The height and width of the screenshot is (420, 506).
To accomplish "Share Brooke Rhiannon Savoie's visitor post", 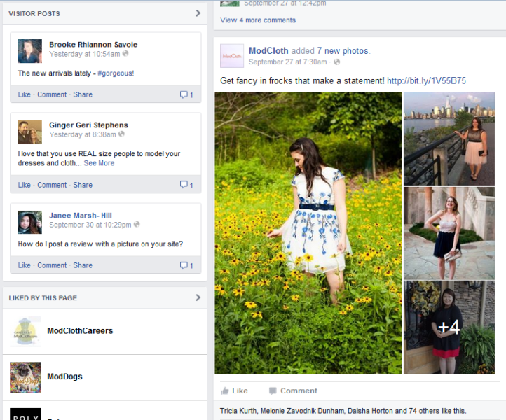I will (x=83, y=94).
